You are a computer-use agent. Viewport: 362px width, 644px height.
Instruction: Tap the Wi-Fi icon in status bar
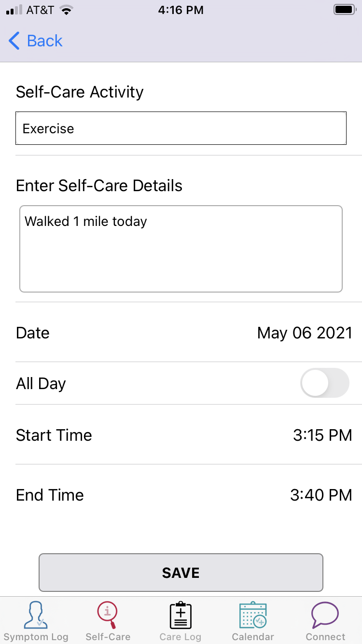(x=66, y=10)
